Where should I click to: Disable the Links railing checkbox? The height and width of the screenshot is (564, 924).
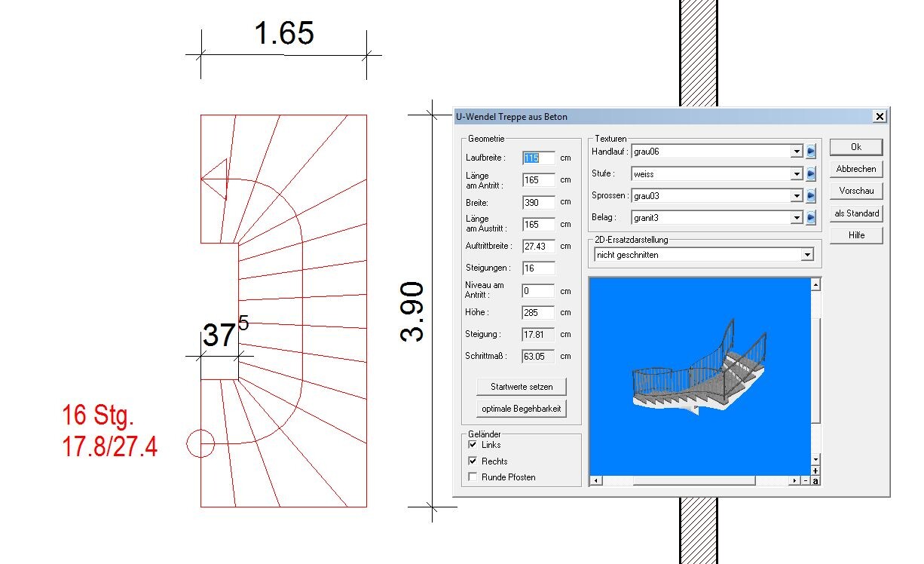pos(473,445)
